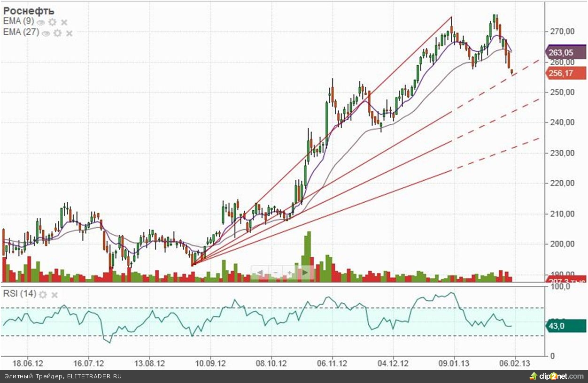
Task: Remove RSI (14) indicator with X
Action: (54, 295)
